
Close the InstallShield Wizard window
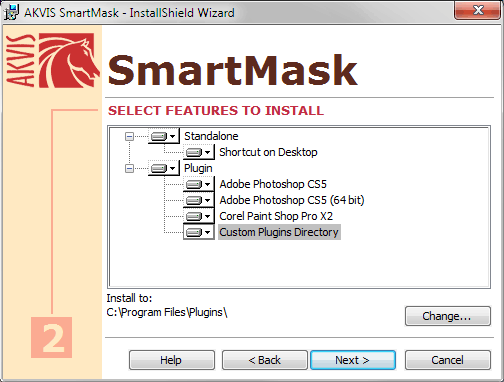pos(478,10)
